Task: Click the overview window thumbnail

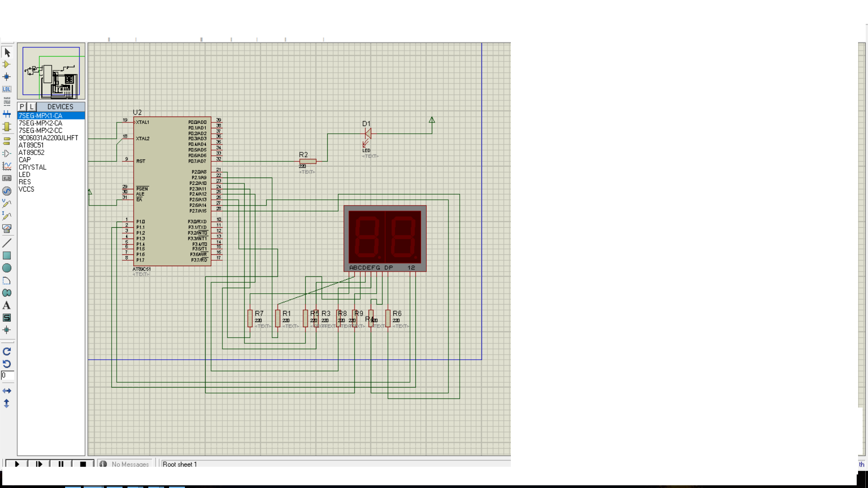Action: click(51, 71)
